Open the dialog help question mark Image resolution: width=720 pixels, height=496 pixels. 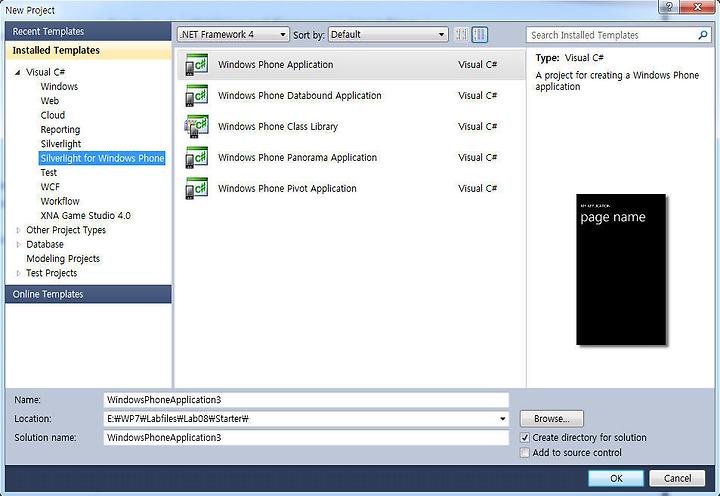point(669,6)
